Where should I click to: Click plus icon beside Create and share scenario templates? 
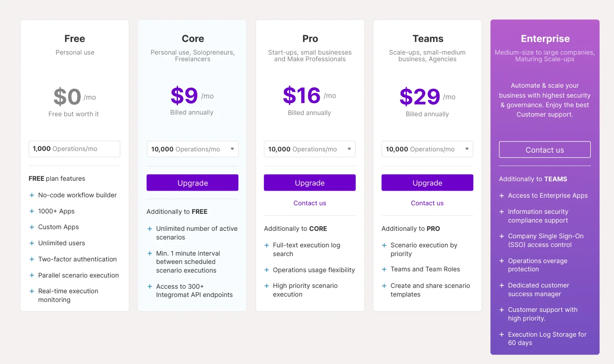point(384,286)
